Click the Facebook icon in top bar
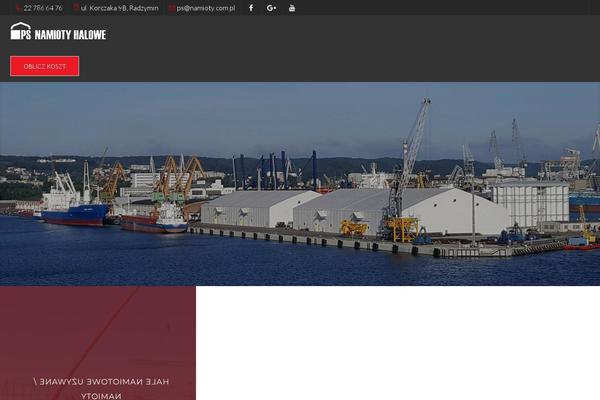The width and height of the screenshot is (600, 400). [x=250, y=8]
